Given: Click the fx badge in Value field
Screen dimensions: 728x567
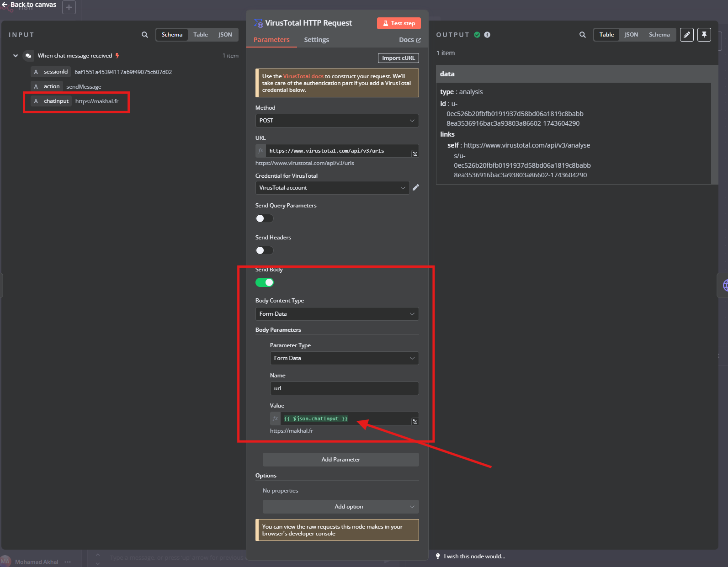Looking at the screenshot, I should click(x=275, y=419).
